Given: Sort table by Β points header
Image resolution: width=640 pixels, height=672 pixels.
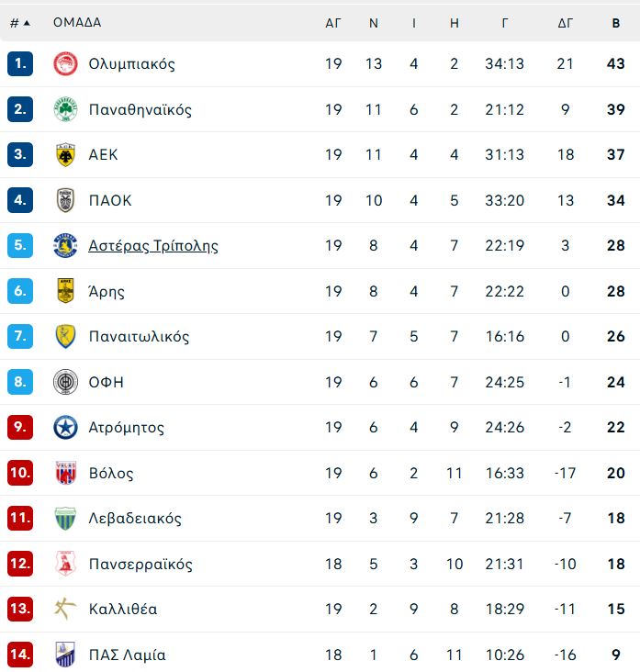Looking at the screenshot, I should pyautogui.click(x=616, y=23).
